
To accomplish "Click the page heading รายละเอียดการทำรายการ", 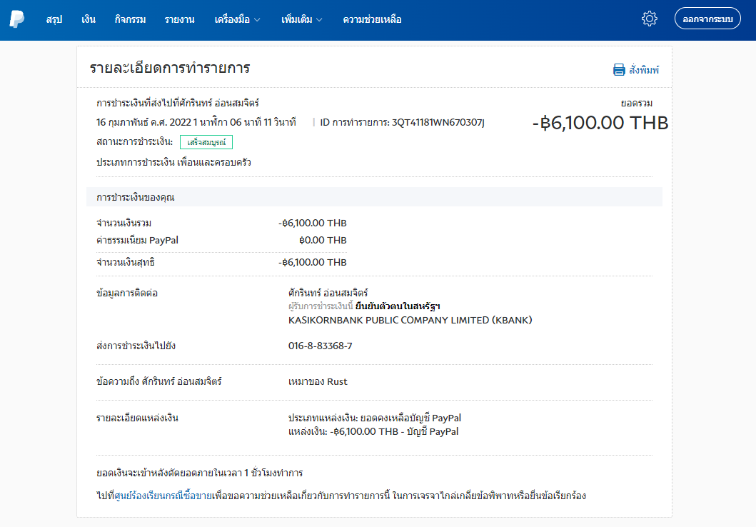I will 170,68.
